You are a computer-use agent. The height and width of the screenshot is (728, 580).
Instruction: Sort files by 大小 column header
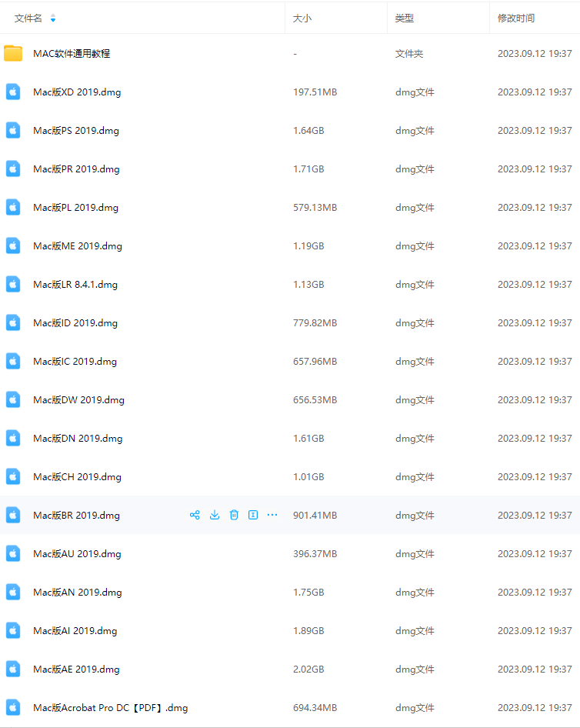pos(302,18)
